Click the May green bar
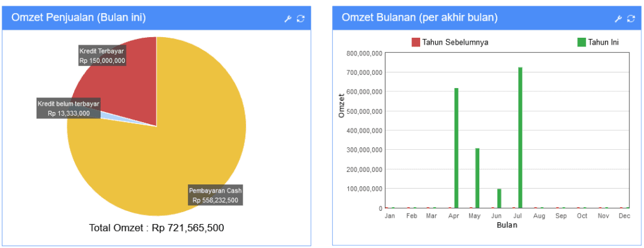 pos(478,178)
